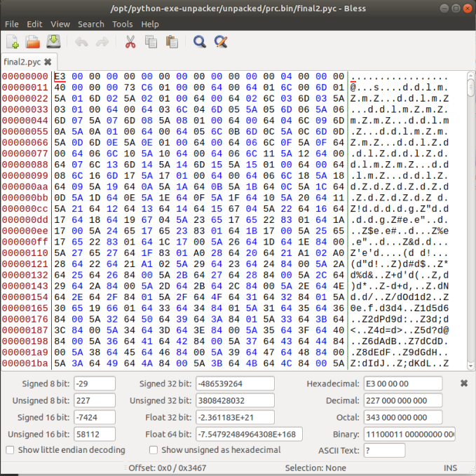Click the Paste clipboard icon

coord(171,42)
